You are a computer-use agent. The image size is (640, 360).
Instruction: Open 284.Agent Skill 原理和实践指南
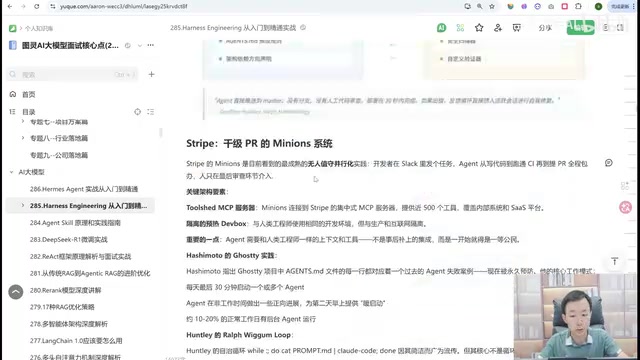click(75, 223)
